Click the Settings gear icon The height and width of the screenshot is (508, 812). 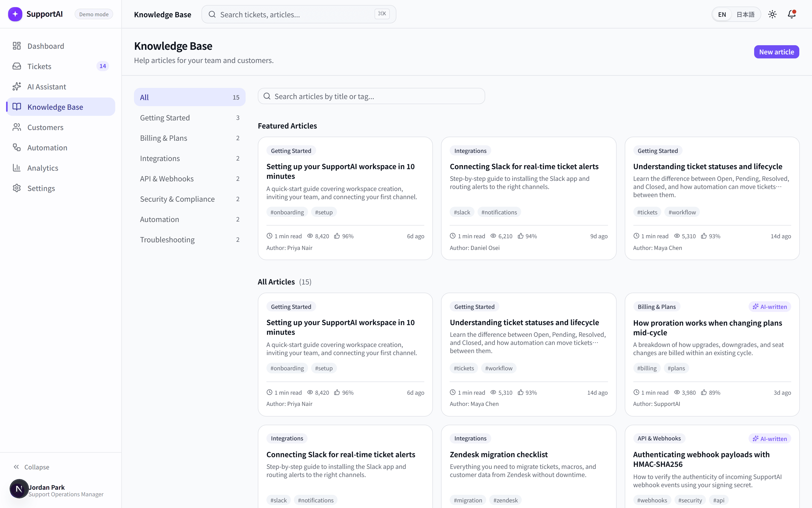tap(17, 188)
